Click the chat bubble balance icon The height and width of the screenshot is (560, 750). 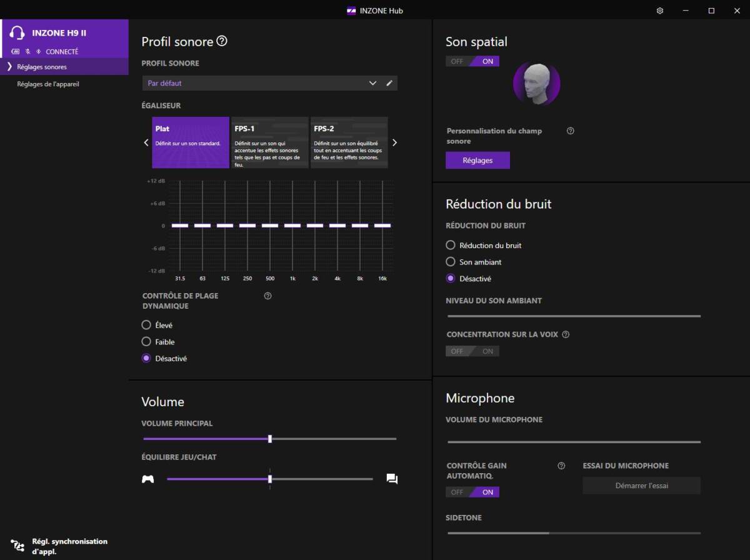[x=392, y=479]
